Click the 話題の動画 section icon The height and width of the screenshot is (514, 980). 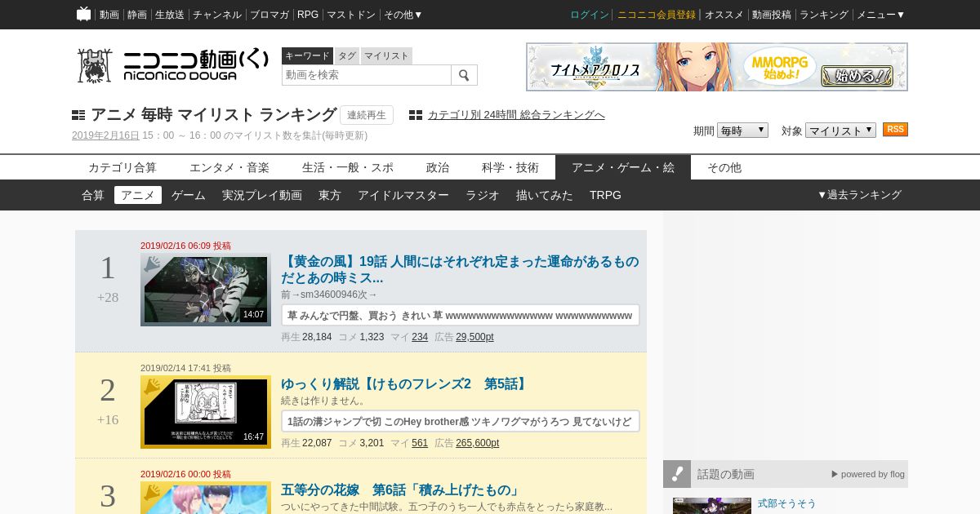pyautogui.click(x=677, y=474)
